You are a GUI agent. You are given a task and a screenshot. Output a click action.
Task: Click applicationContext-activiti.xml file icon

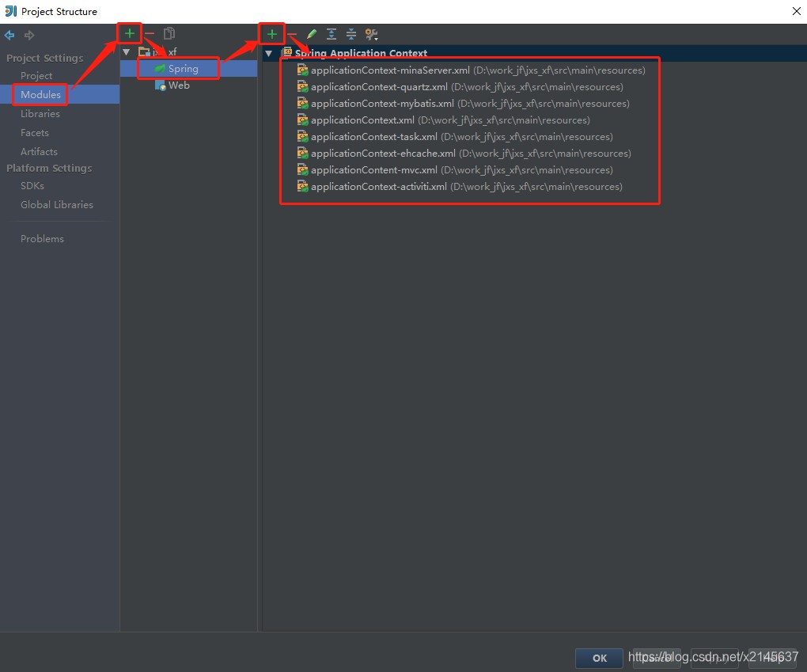(302, 187)
